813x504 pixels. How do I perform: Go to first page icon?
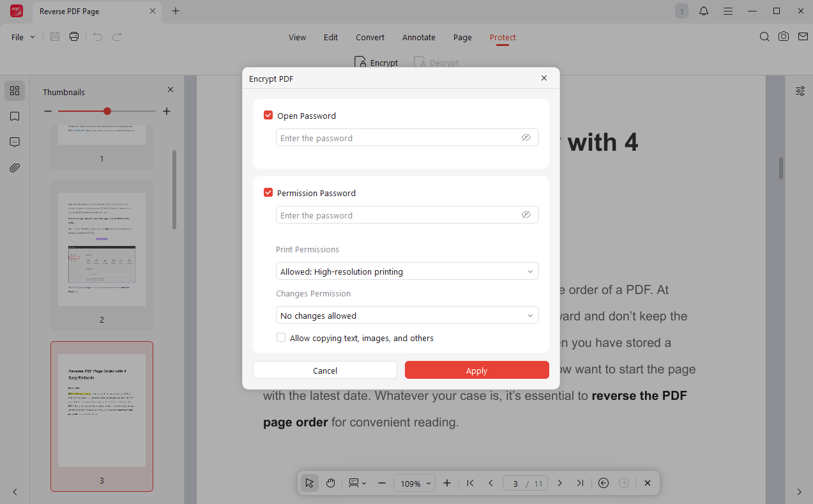pyautogui.click(x=470, y=483)
